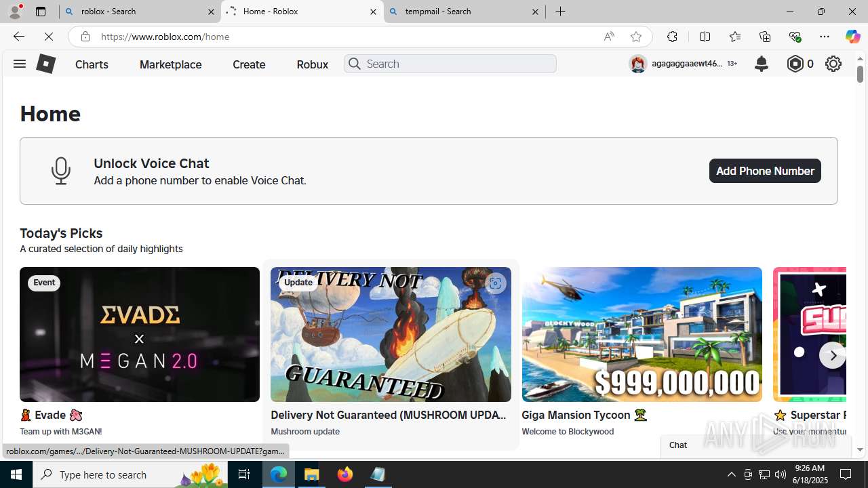Open the Roblox hamburger navigation menu
Image resolution: width=868 pixels, height=488 pixels.
(x=19, y=64)
